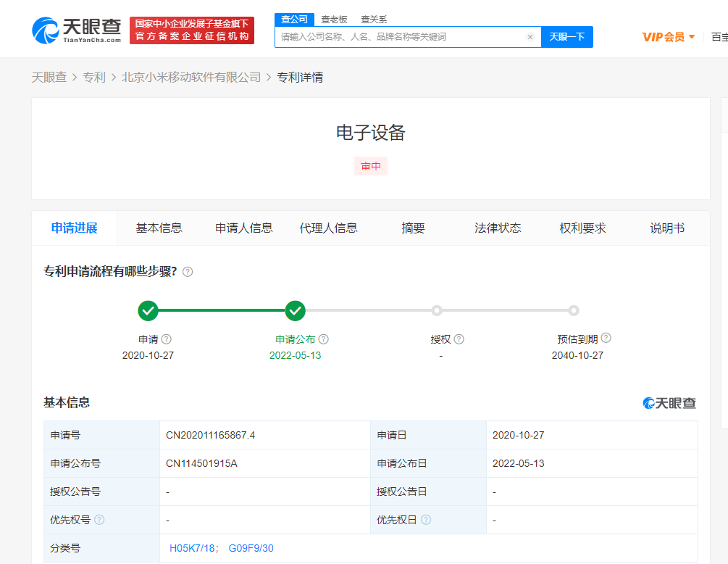This screenshot has width=728, height=564.
Task: Click the 专利详情 breadcrumb text
Action: (300, 77)
